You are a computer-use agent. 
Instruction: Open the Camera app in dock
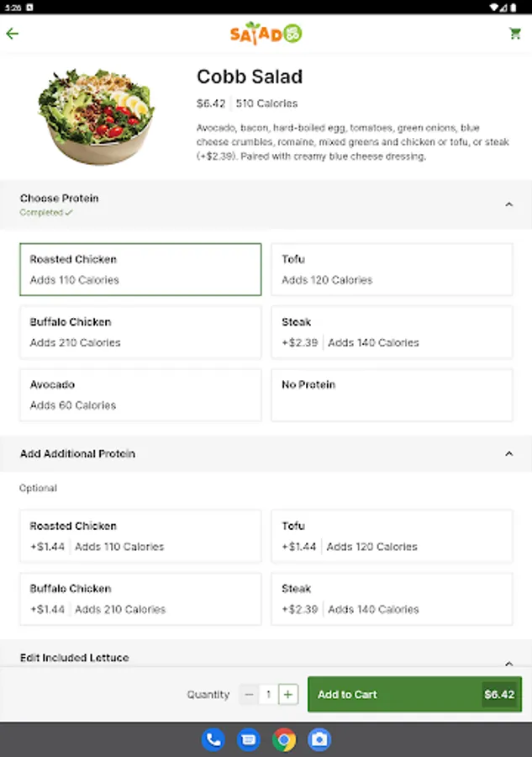pos(319,739)
